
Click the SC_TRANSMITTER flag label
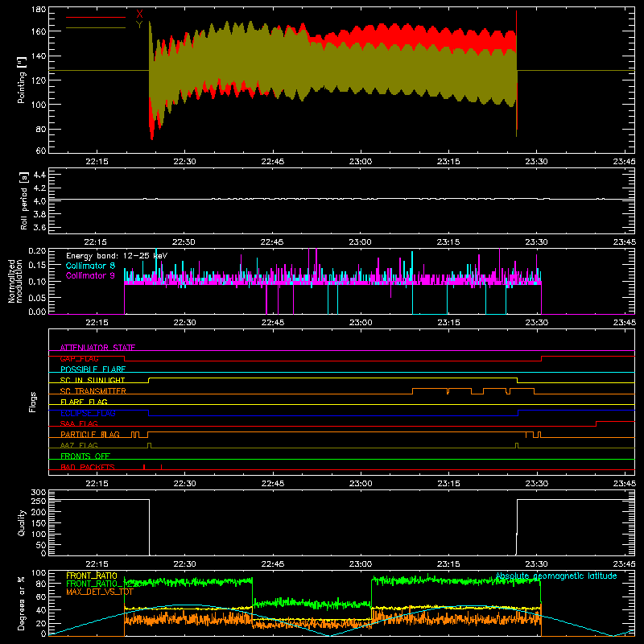coord(93,391)
